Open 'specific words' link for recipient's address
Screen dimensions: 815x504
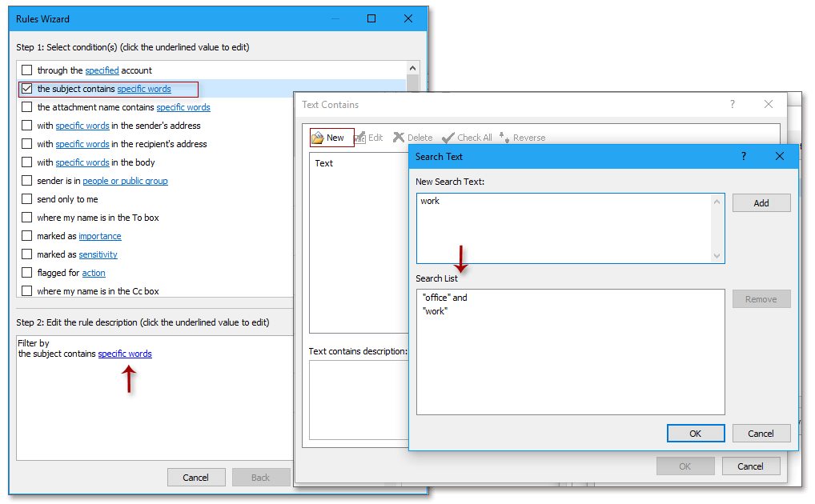[82, 144]
